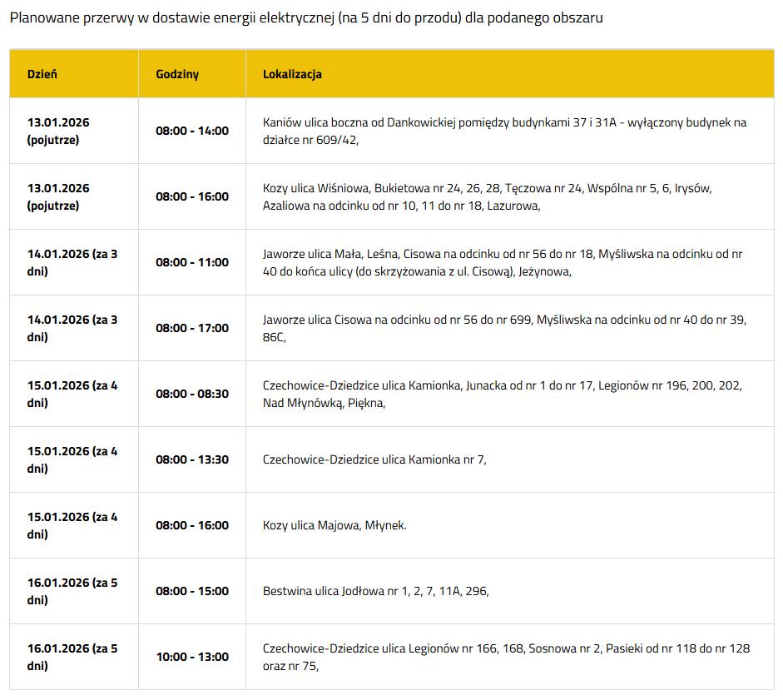Select the Kozy ulica Majowa, Młynek entry
The width and height of the screenshot is (783, 700).
335,526
